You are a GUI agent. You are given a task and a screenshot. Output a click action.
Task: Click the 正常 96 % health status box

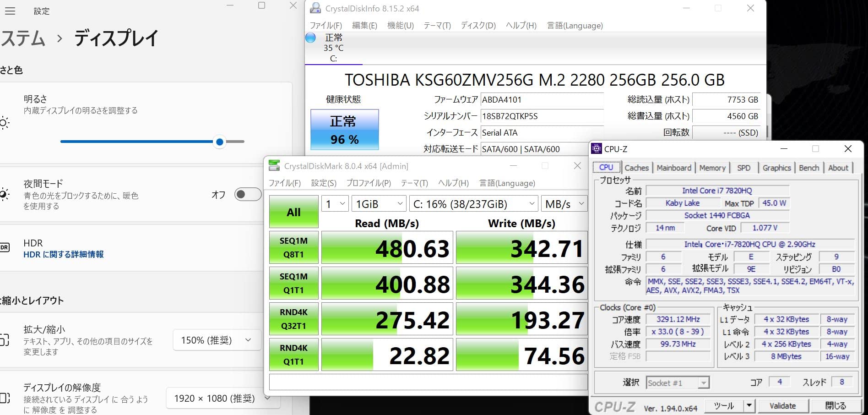click(x=345, y=130)
